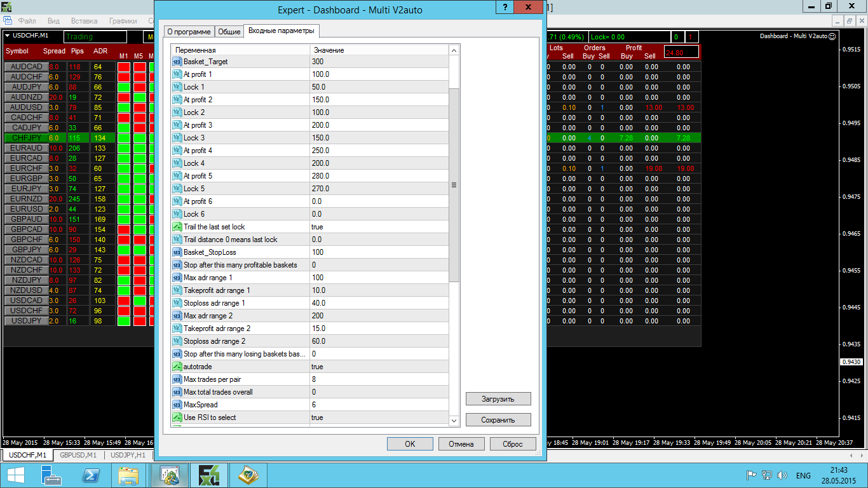Switch to GBPUSD,M1 chart tab
This screenshot has width=868, height=488.
pyautogui.click(x=78, y=455)
